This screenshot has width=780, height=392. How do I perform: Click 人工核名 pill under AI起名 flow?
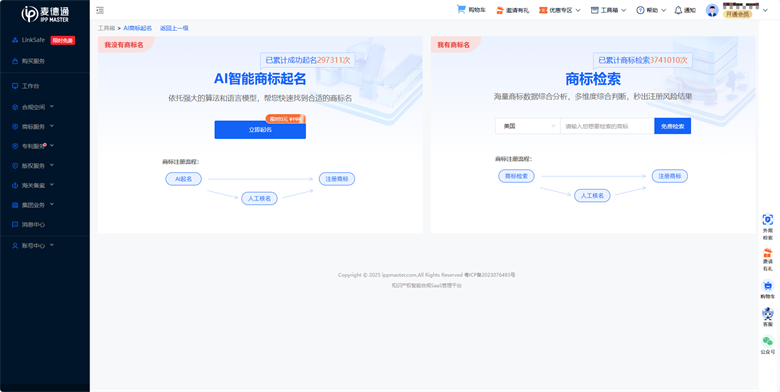click(x=259, y=198)
